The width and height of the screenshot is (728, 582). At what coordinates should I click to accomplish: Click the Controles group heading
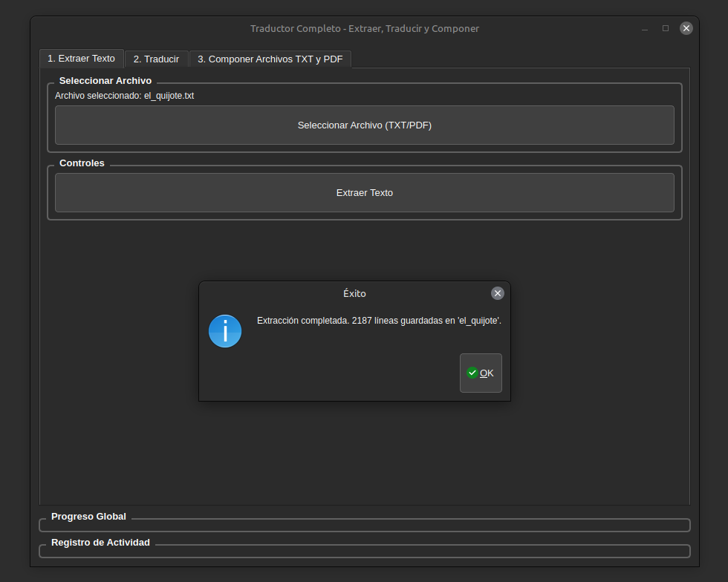tap(82, 163)
